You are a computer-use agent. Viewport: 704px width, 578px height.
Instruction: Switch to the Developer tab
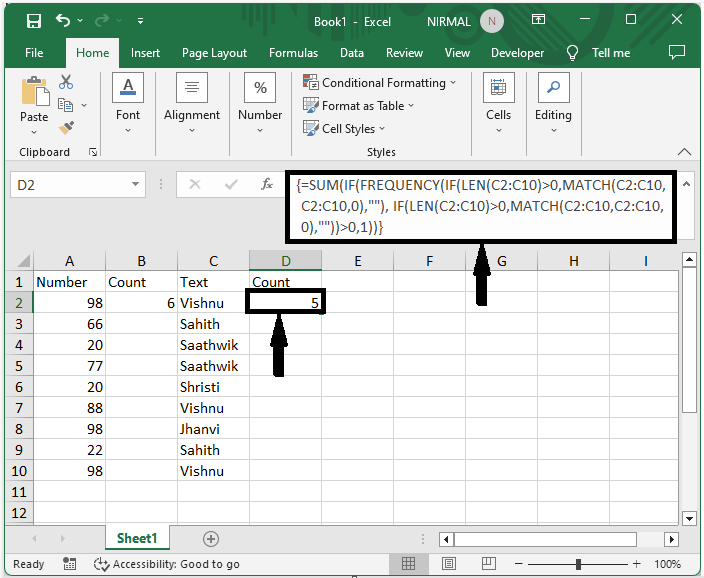click(517, 53)
